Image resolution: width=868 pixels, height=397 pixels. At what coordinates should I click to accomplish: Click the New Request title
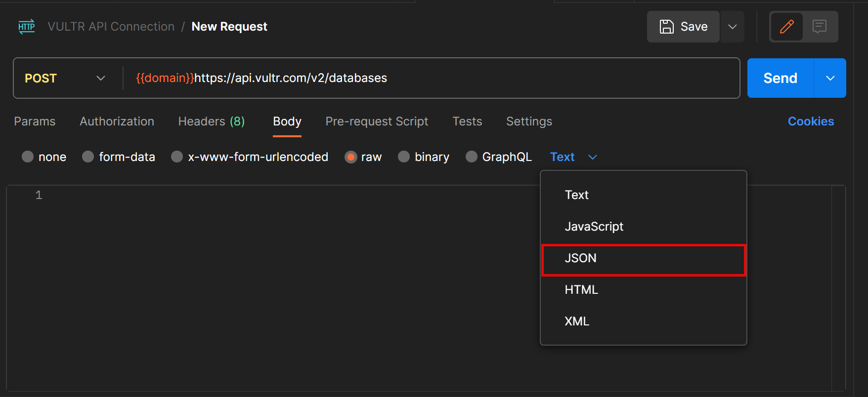pyautogui.click(x=229, y=27)
